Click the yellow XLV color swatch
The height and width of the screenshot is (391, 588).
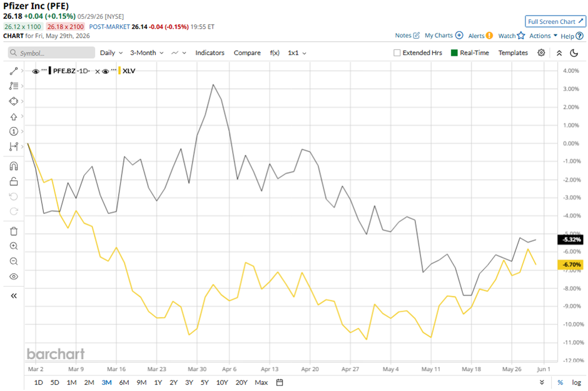[x=119, y=71]
